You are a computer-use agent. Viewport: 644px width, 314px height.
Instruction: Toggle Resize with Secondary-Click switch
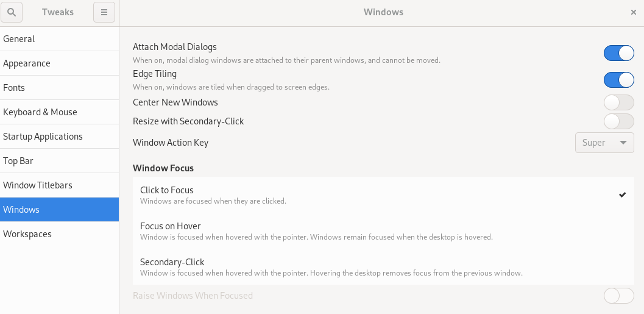point(618,121)
